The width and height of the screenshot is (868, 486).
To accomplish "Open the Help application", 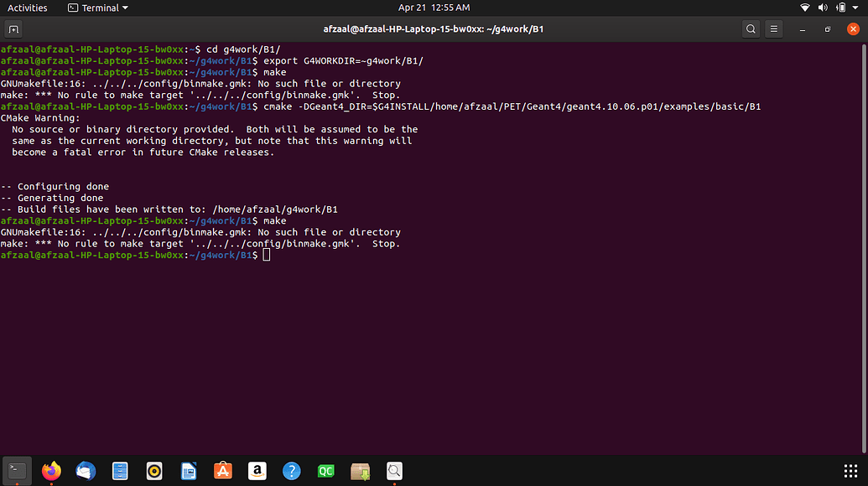I will pyautogui.click(x=292, y=471).
